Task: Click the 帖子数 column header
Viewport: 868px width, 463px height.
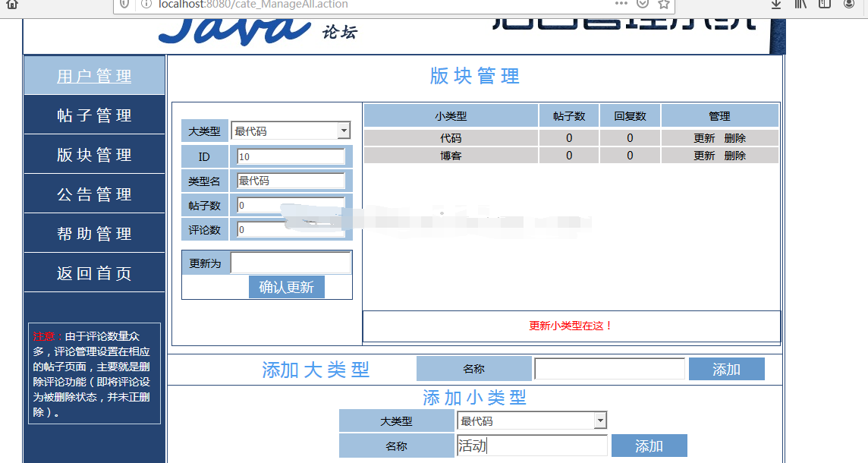Action: coord(569,115)
